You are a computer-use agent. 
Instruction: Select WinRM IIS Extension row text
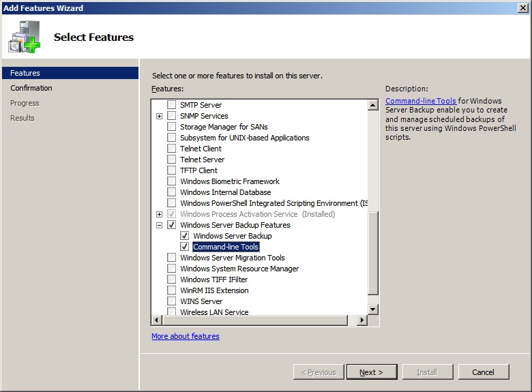coord(214,290)
